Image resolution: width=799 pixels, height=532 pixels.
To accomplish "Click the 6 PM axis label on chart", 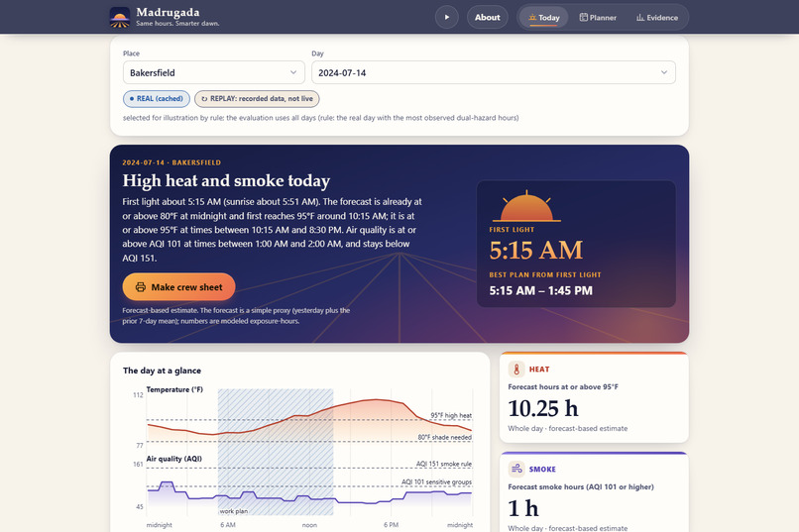I will [391, 525].
